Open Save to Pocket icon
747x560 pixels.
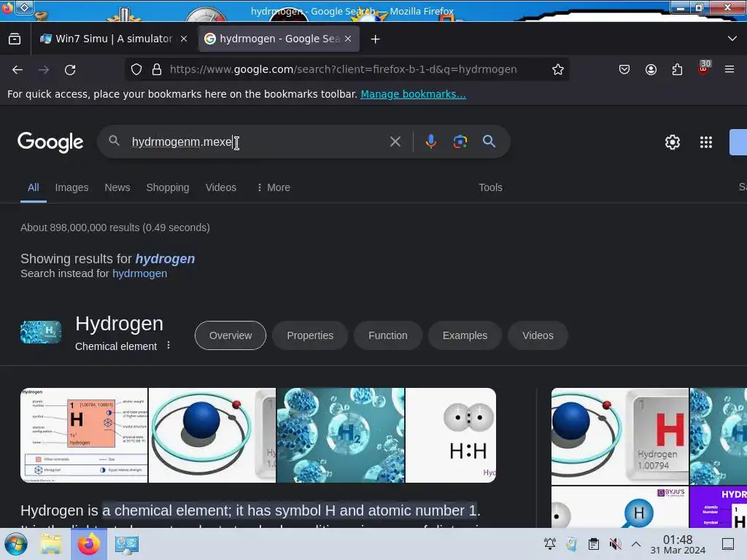tap(624, 69)
